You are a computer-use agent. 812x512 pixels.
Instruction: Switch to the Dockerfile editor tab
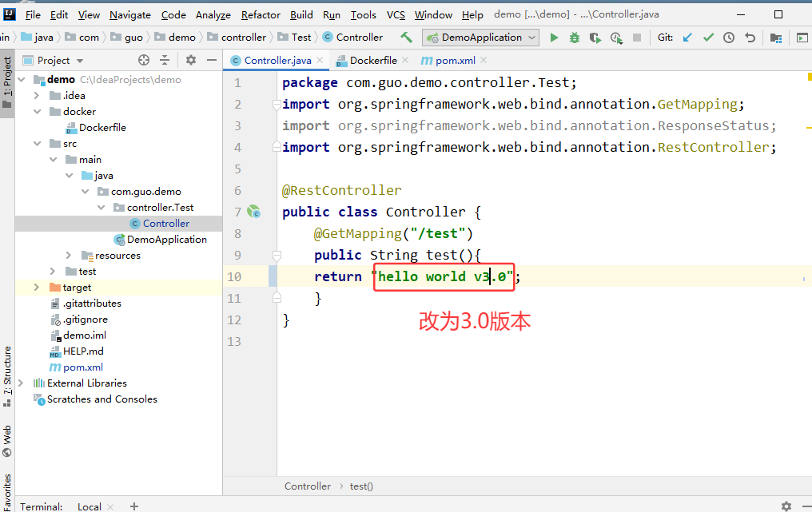click(373, 61)
